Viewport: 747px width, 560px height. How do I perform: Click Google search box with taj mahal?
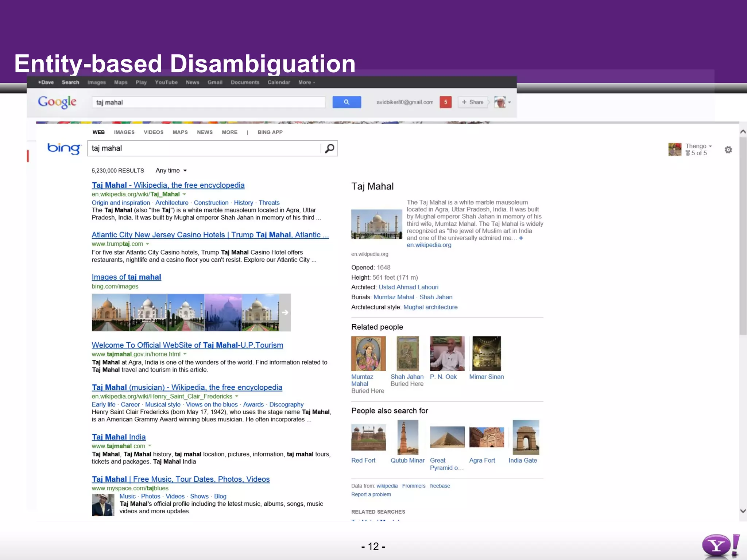tap(209, 102)
